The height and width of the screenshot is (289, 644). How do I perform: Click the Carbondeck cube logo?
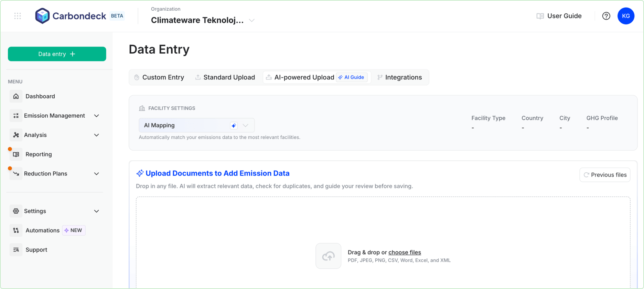tap(42, 16)
